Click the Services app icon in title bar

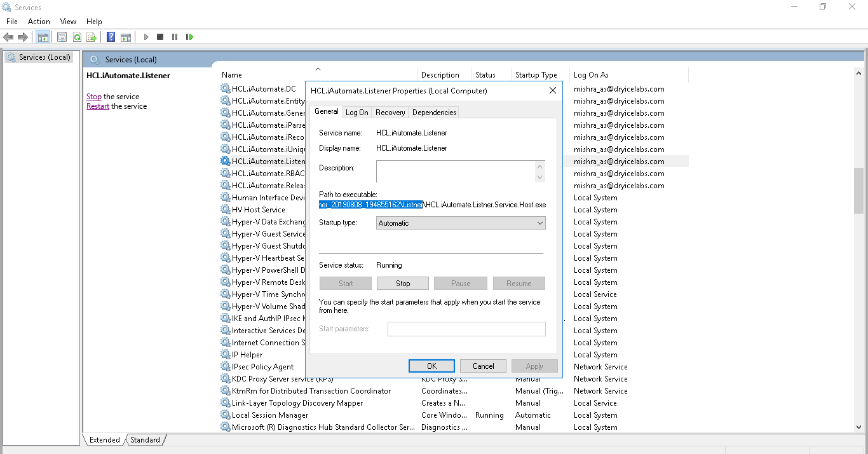[7, 7]
